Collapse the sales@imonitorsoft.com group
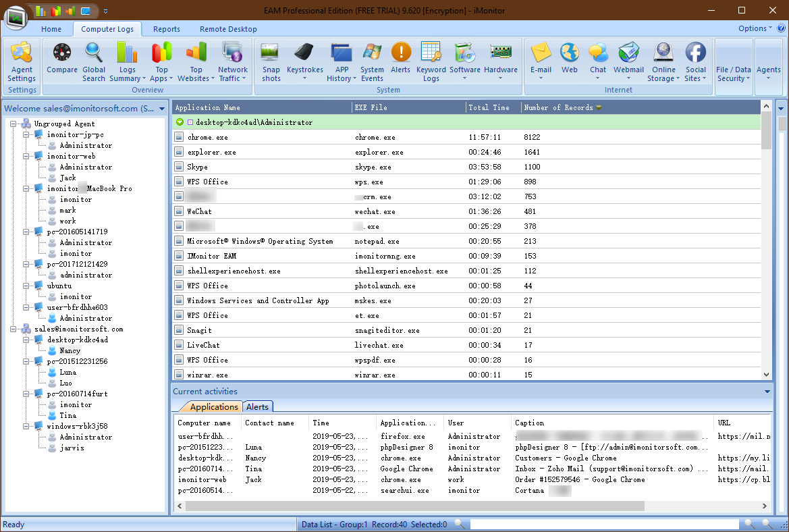Screen dimensions: 789x532 pyautogui.click(x=13, y=329)
